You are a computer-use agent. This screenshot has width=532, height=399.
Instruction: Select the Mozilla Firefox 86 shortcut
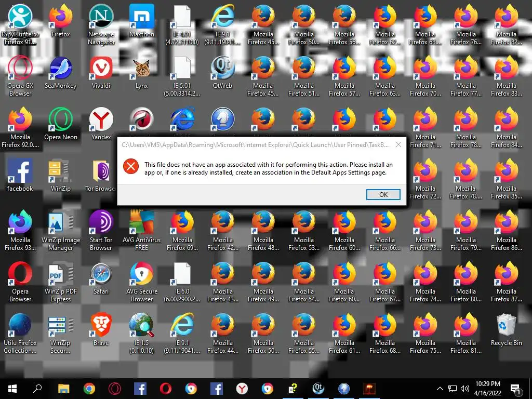pos(506,231)
